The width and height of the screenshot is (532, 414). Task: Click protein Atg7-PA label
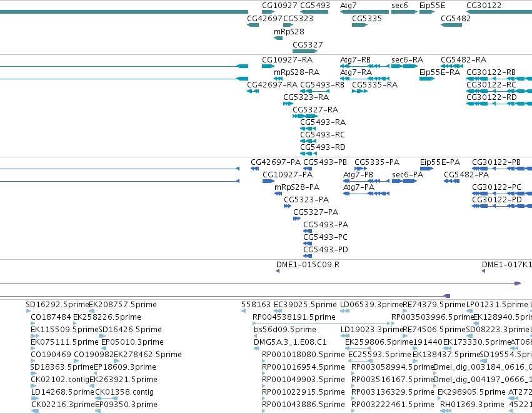pos(359,188)
